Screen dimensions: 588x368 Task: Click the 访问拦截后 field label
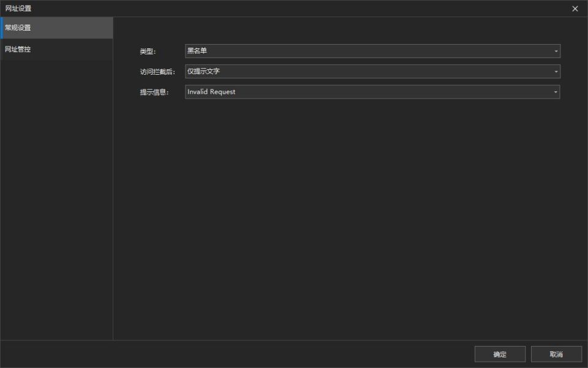coord(157,72)
